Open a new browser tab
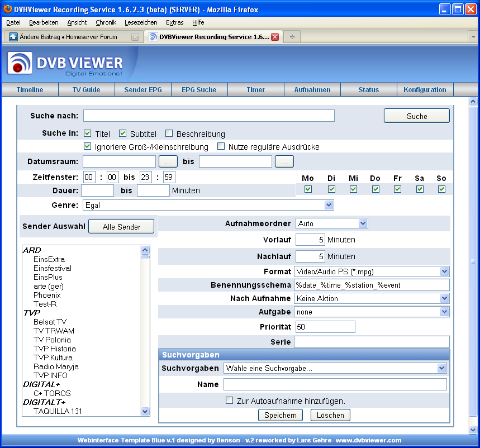Viewport: 480px width, 448px height. coord(292,37)
